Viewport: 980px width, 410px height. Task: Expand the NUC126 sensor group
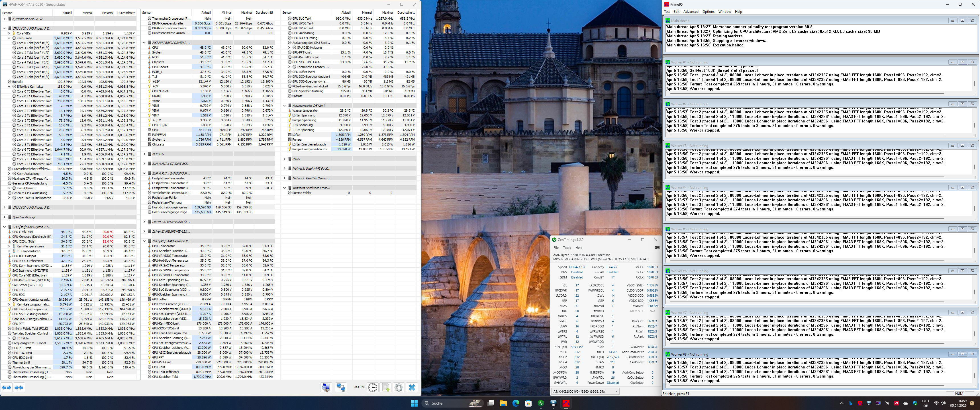[x=144, y=154]
